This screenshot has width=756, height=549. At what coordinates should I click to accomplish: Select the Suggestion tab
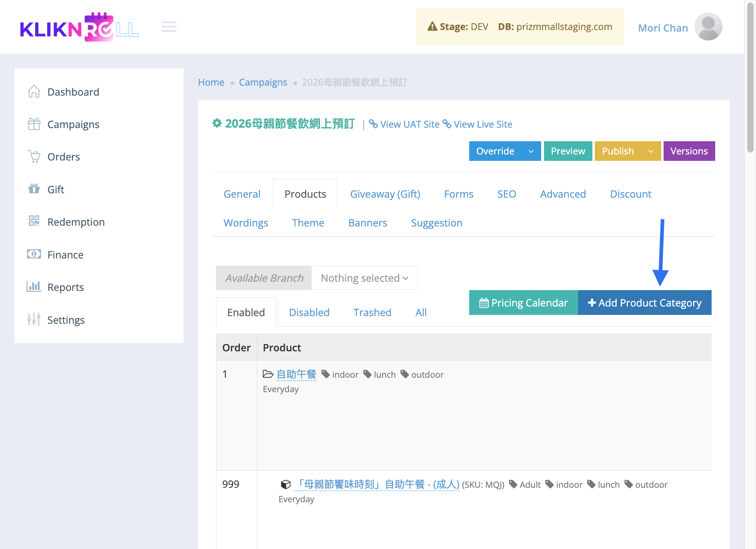click(437, 223)
